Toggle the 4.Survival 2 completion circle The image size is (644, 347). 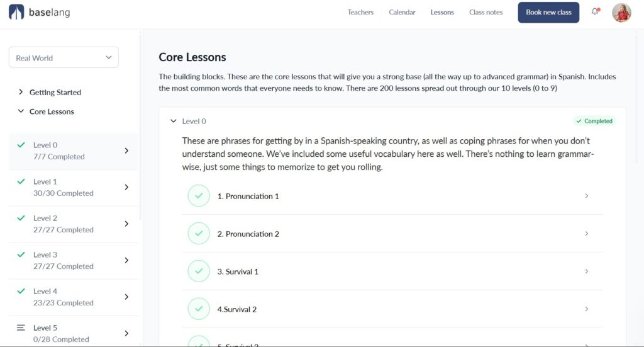199,309
